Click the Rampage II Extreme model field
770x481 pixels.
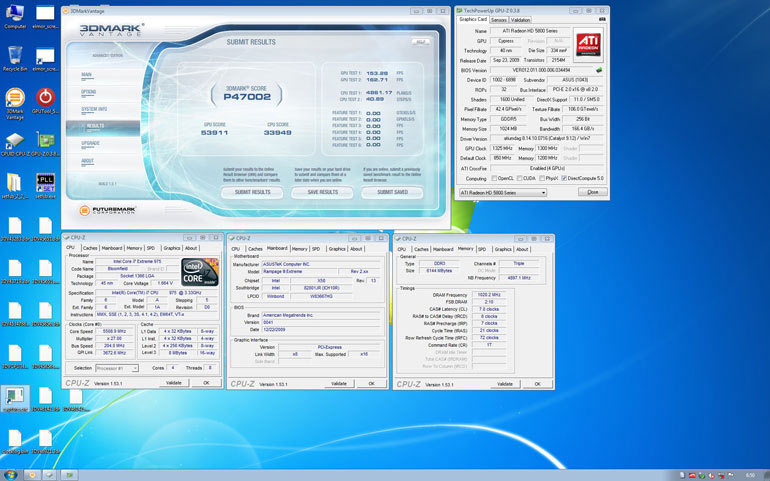click(x=299, y=272)
